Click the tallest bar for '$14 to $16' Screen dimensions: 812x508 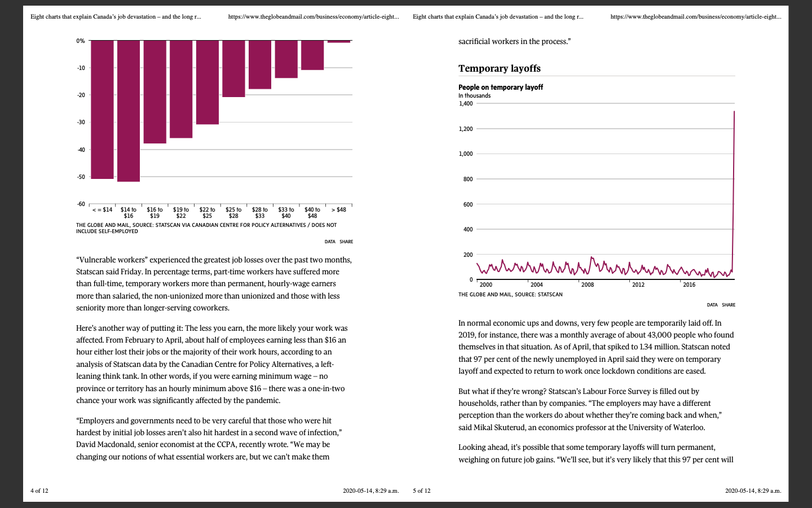click(x=129, y=111)
